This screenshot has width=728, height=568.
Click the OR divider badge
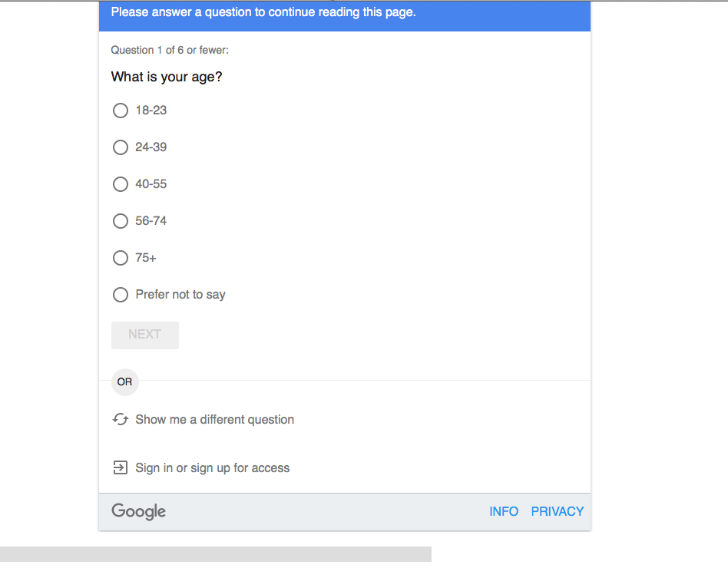[x=125, y=382]
